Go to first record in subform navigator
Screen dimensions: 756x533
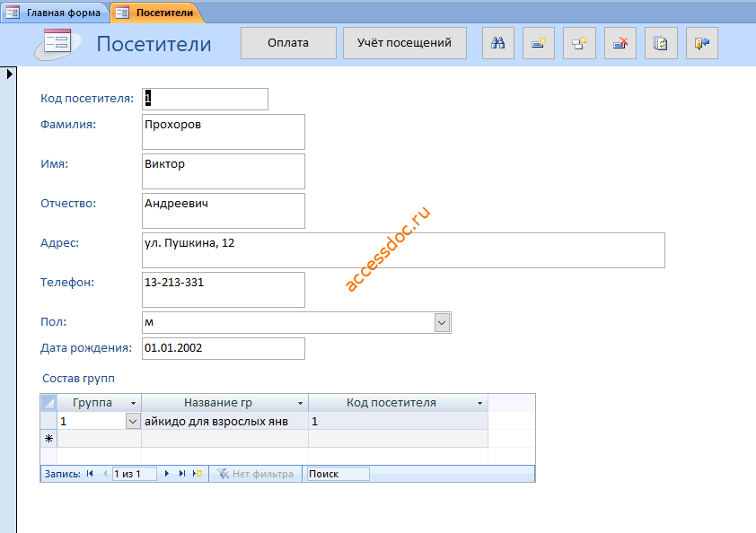pyautogui.click(x=90, y=474)
